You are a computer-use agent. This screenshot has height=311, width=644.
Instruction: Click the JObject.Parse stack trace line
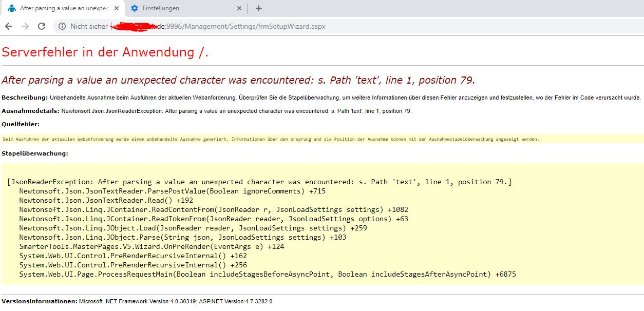click(182, 237)
